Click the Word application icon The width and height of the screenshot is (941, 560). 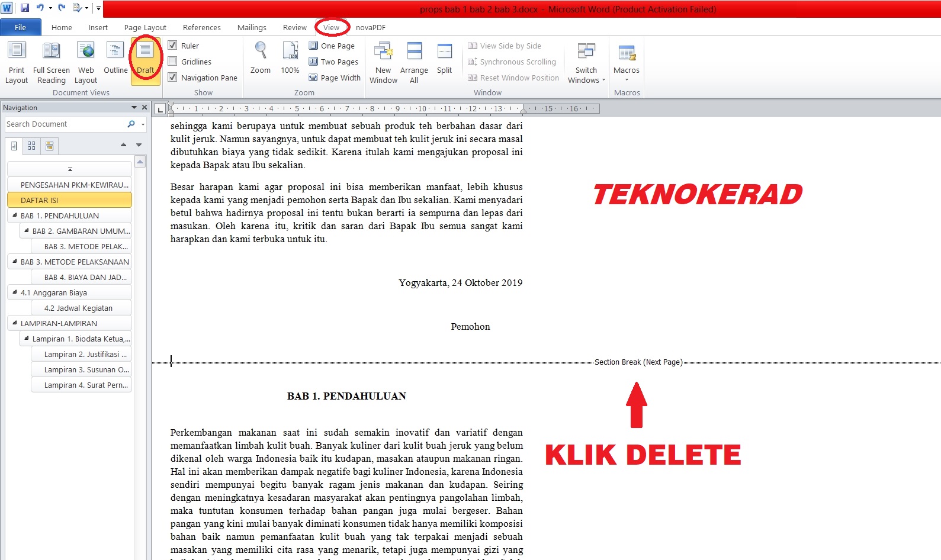click(7, 8)
